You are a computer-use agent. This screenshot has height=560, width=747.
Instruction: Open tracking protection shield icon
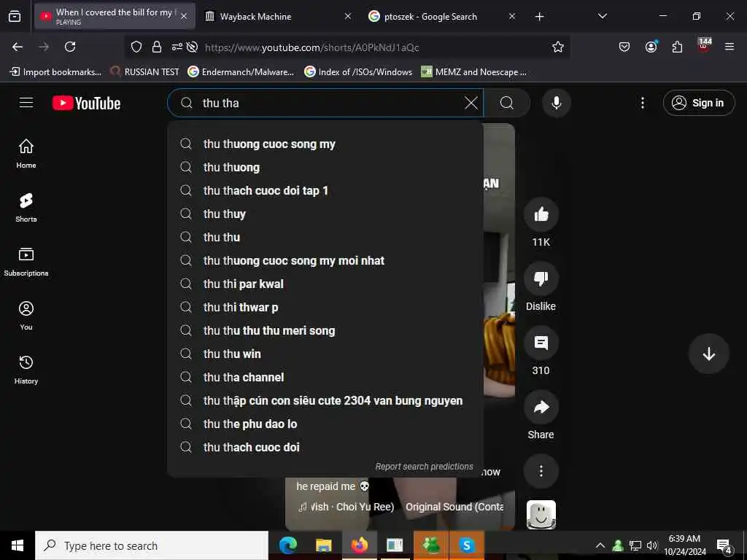coord(136,47)
